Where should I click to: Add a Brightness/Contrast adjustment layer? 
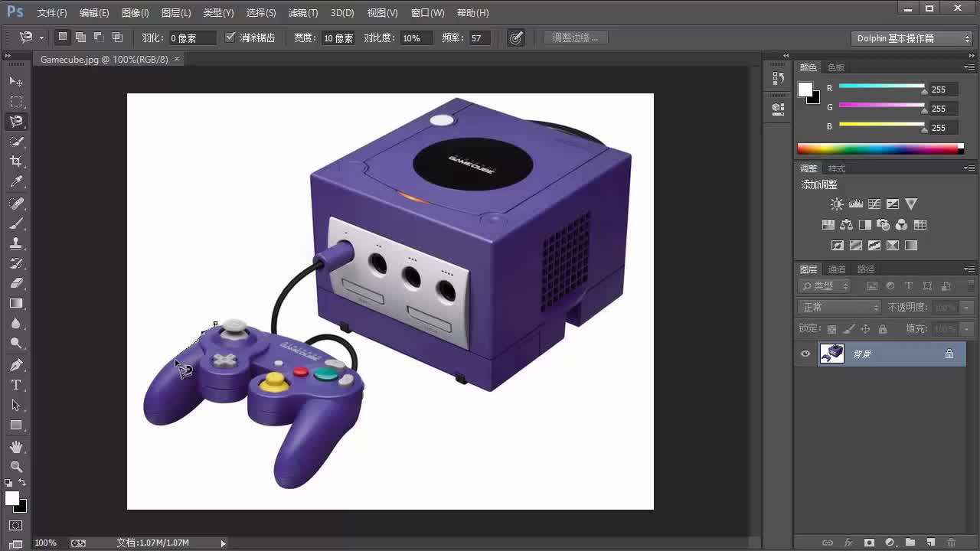[x=837, y=204]
